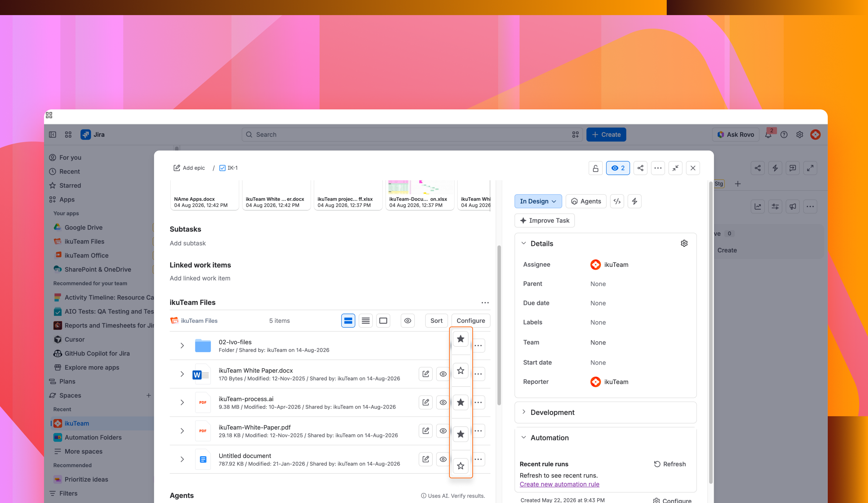Expand the 02-Ivo-files folder row
The height and width of the screenshot is (503, 868).
pyautogui.click(x=182, y=345)
